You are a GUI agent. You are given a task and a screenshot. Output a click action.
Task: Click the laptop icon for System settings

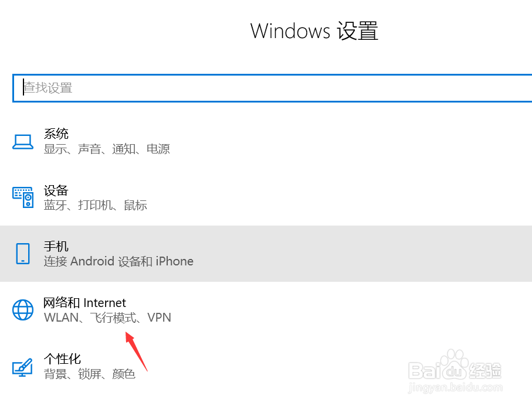pyautogui.click(x=23, y=141)
